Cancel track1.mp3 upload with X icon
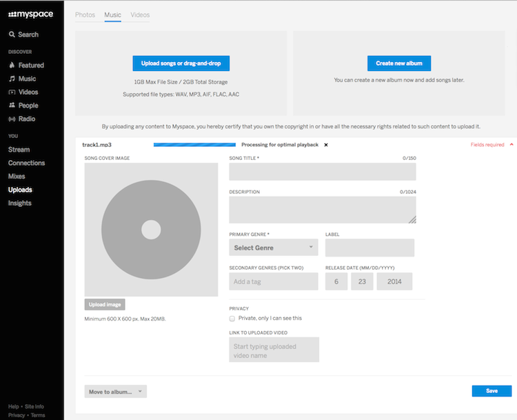 pos(326,145)
